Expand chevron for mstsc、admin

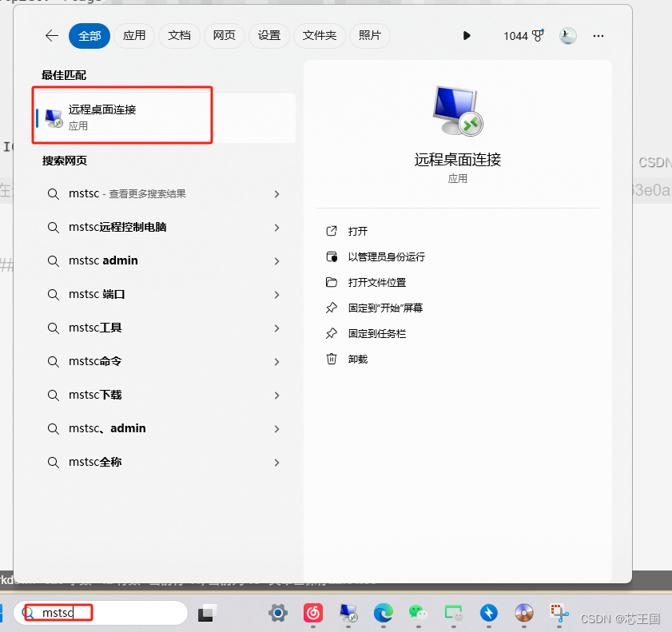point(276,429)
